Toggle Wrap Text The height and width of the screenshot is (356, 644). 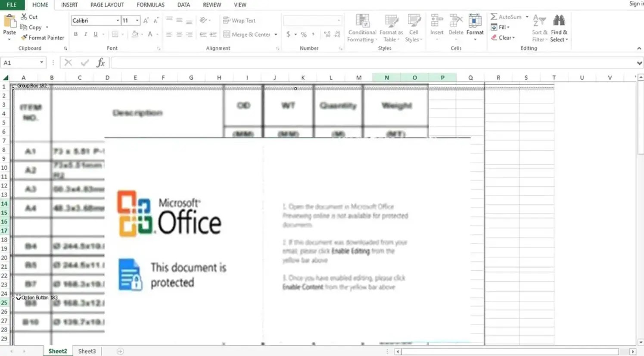coord(239,21)
